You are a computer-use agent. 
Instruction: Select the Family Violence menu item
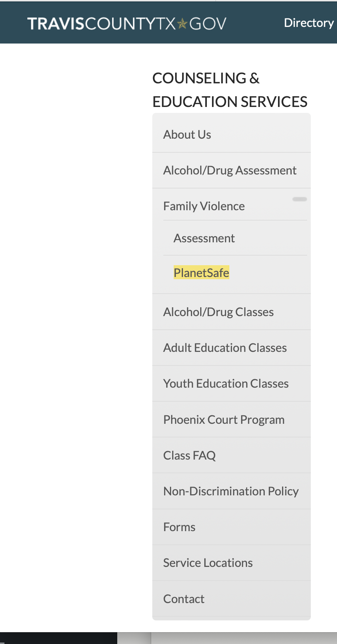pyautogui.click(x=204, y=206)
